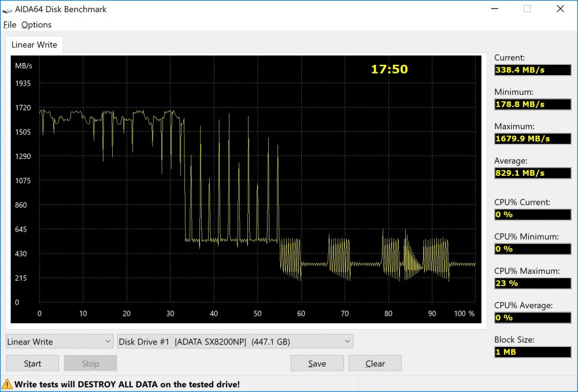Open the File menu
The image size is (578, 392).
10,25
